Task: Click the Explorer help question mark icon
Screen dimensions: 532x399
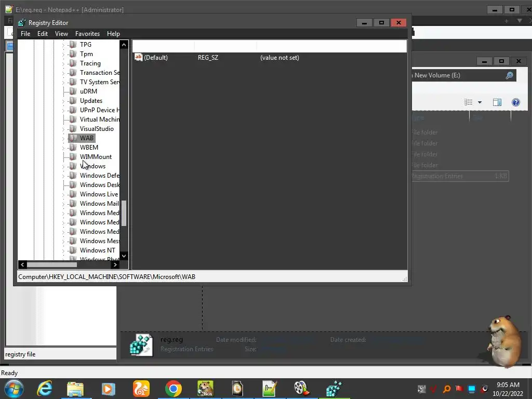Action: click(516, 102)
